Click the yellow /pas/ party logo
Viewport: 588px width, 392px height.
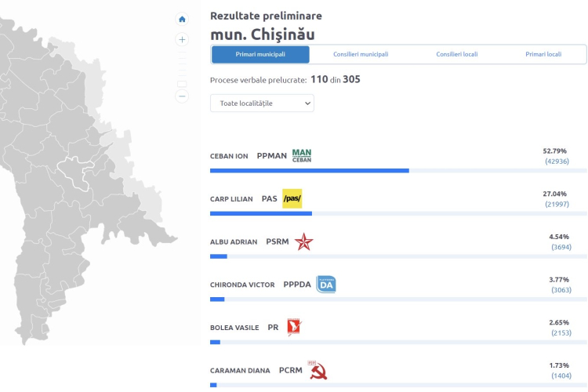point(292,198)
